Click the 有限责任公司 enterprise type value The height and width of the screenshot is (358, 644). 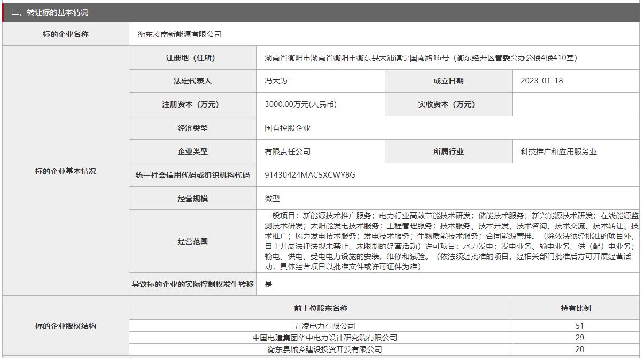click(288, 152)
